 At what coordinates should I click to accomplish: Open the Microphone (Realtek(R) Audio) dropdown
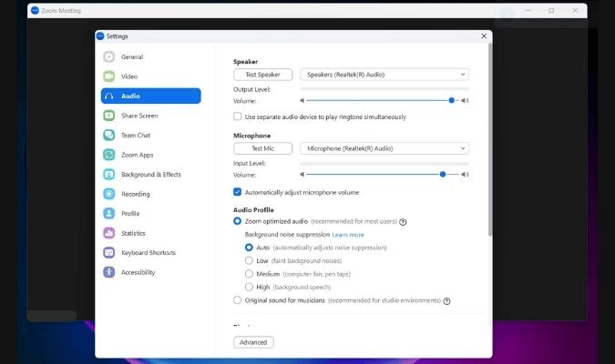[384, 148]
